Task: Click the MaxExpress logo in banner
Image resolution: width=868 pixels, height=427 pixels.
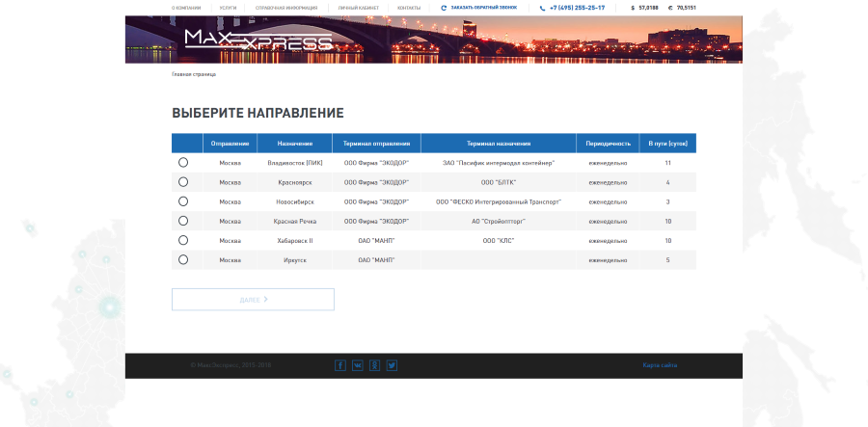Action: coord(258,40)
